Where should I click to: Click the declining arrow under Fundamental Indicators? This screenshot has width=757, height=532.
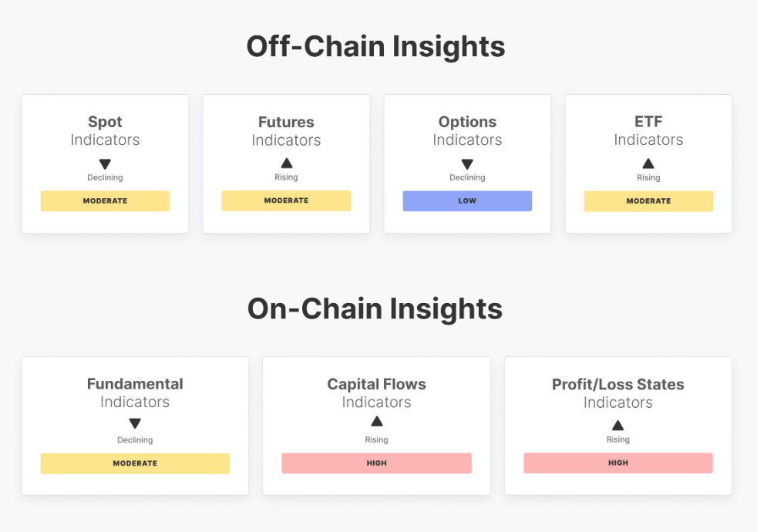point(135,423)
